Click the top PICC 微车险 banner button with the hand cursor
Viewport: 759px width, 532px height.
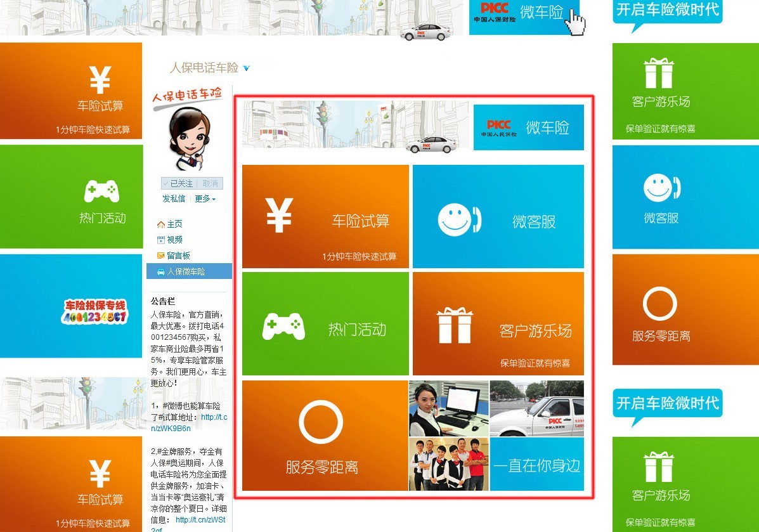coord(524,16)
